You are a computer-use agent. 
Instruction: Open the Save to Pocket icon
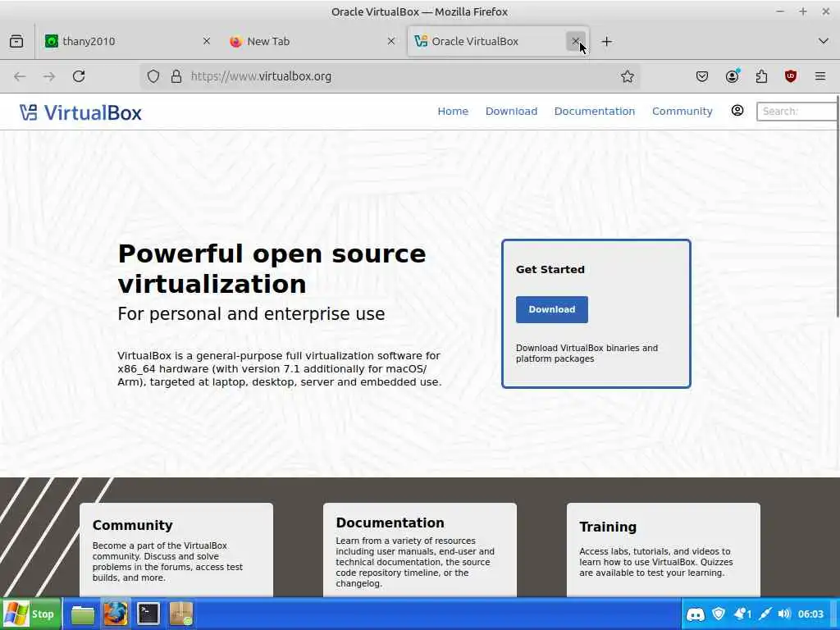tap(702, 76)
